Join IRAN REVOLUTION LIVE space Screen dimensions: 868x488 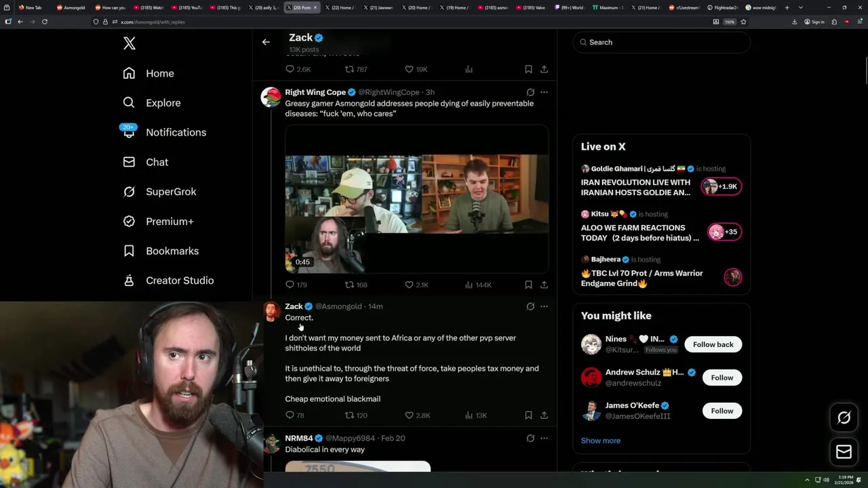(635, 187)
